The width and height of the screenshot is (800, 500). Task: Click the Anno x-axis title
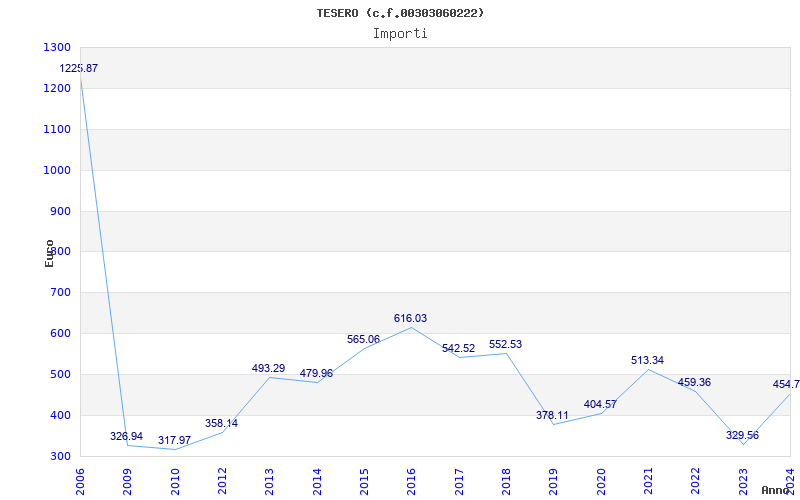(x=776, y=490)
